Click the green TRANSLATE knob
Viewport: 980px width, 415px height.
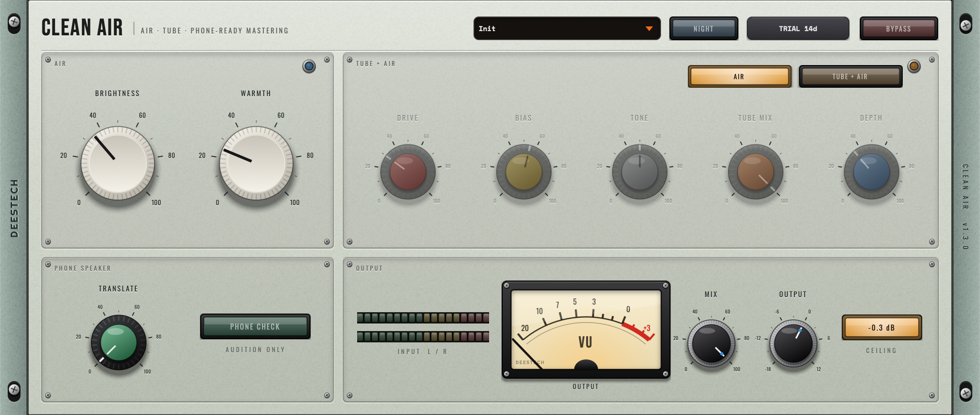point(119,342)
